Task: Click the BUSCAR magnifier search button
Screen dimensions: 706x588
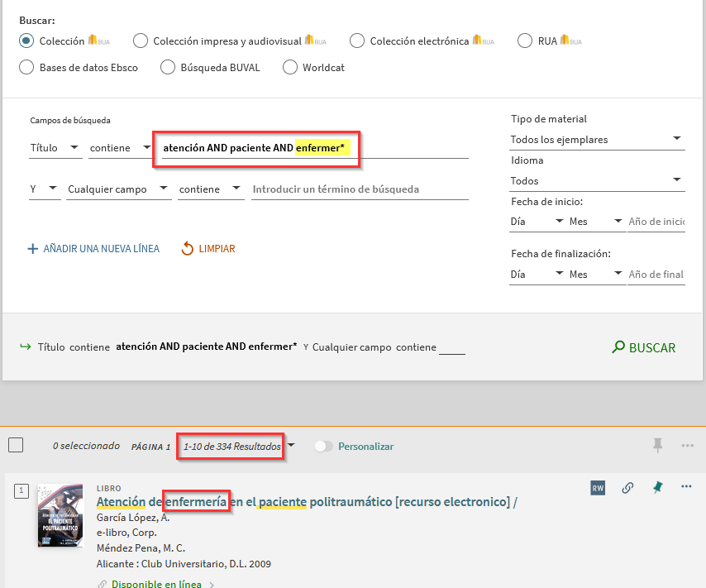Action: pos(644,348)
